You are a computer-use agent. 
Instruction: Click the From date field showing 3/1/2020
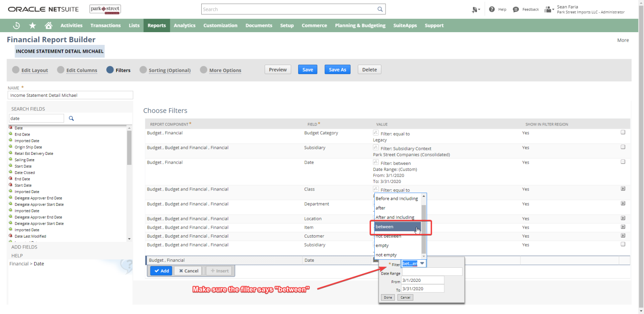[x=423, y=280]
